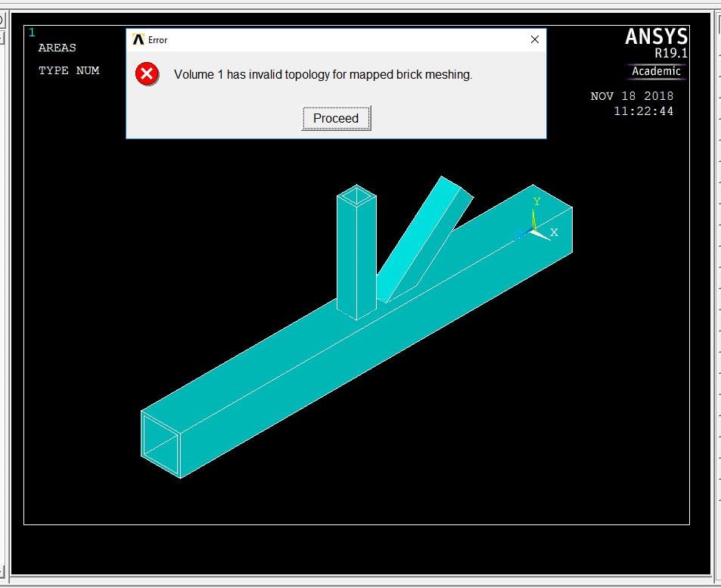The image size is (721, 588).
Task: Close the Error dialog with X
Action: (534, 39)
